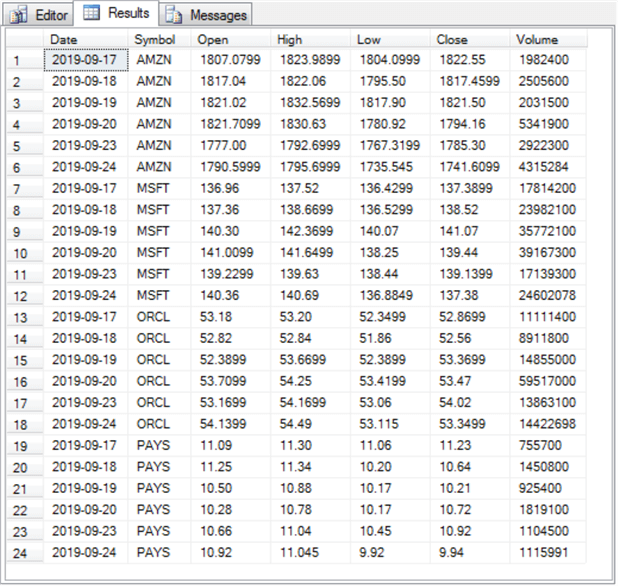
Task: Select row header 7
Action: (24, 189)
